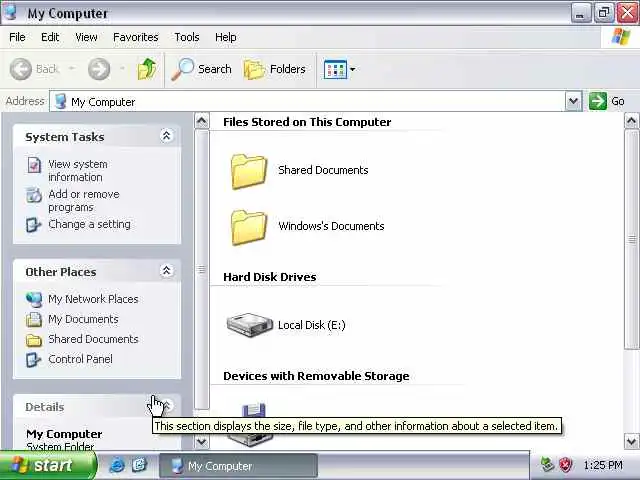Viewport: 640px width, 480px height.
Task: Click the red security shield tray icon
Action: (566, 464)
